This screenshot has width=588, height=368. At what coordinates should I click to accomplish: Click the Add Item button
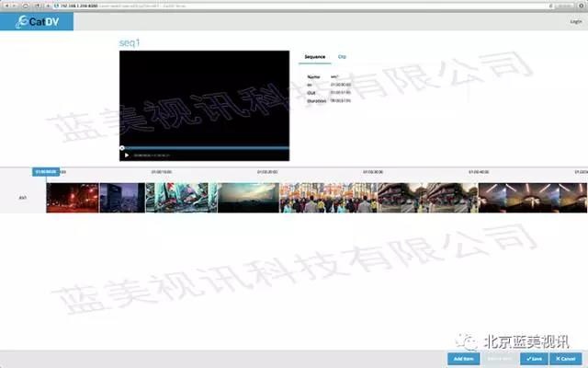[x=463, y=359]
